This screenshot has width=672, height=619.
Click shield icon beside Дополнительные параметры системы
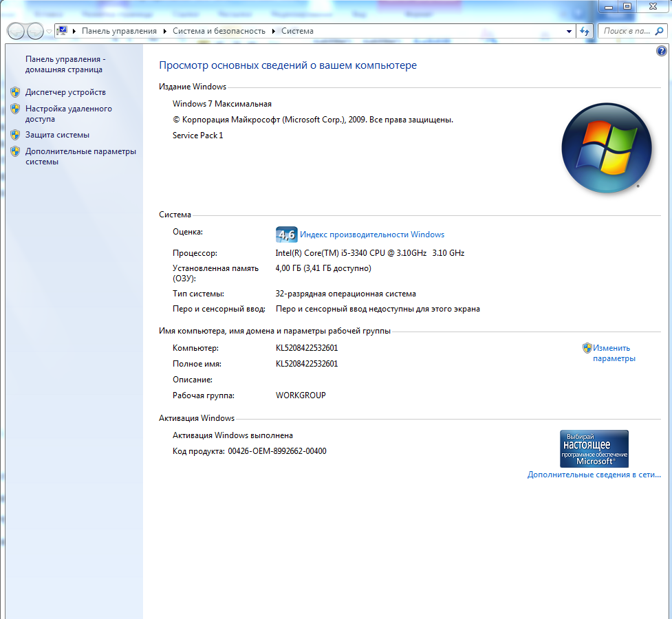click(15, 151)
